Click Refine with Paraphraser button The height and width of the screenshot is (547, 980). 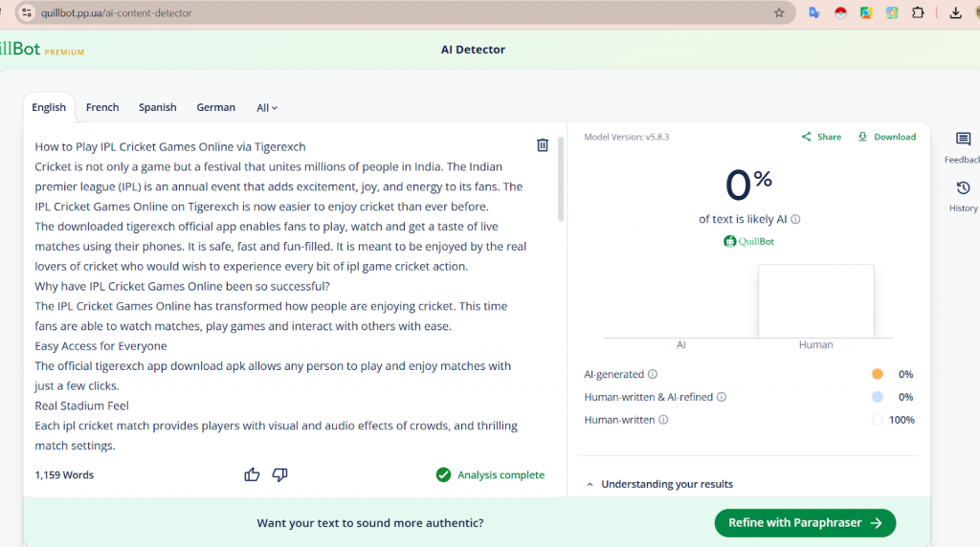804,523
